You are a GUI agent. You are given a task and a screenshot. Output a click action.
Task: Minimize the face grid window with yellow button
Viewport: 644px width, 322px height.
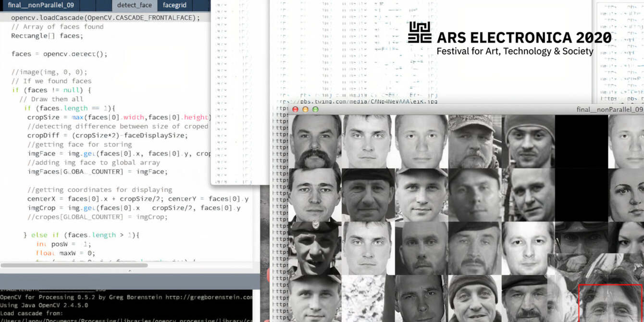point(305,110)
